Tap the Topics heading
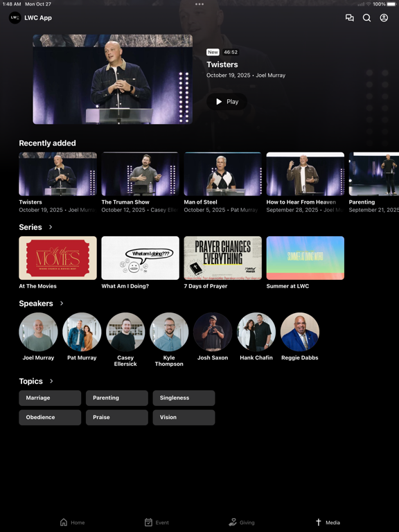Screen dimensions: 399x532 (31, 381)
